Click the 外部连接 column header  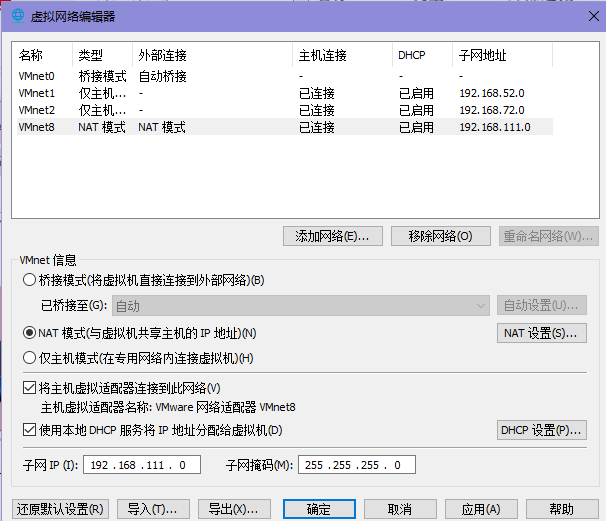point(213,55)
